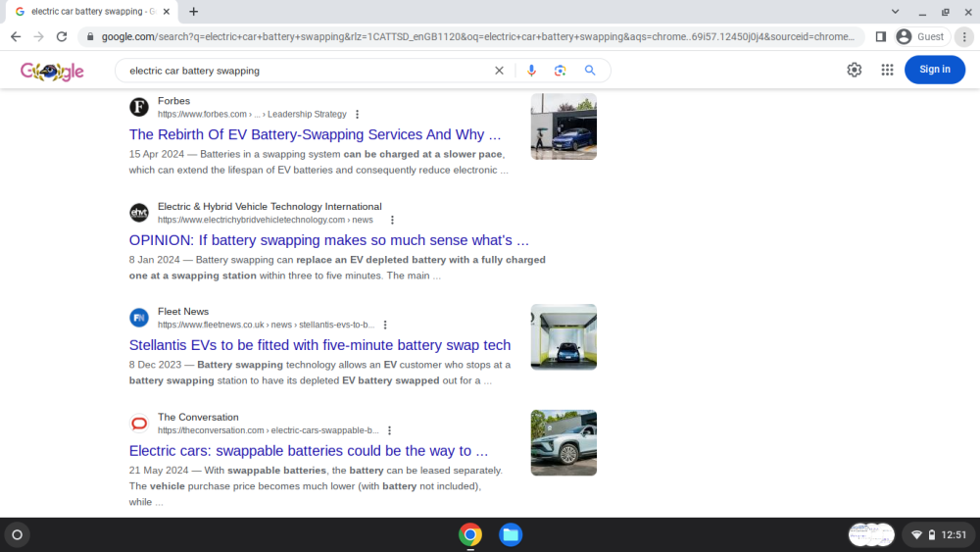
Task: Clear the search box text
Action: (x=499, y=71)
